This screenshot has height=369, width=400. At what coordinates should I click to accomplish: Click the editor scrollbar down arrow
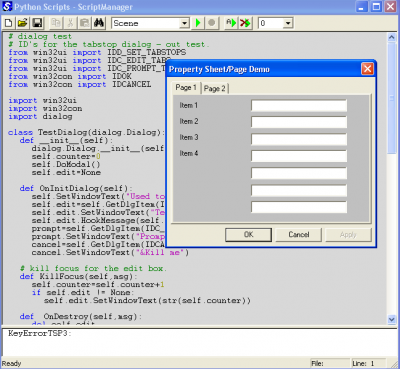click(392, 319)
